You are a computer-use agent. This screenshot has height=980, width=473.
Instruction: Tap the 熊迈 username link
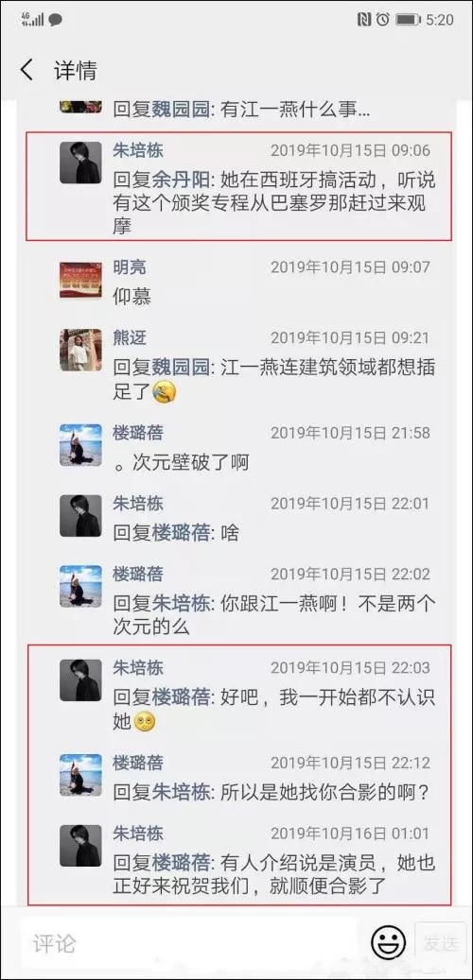click(130, 338)
